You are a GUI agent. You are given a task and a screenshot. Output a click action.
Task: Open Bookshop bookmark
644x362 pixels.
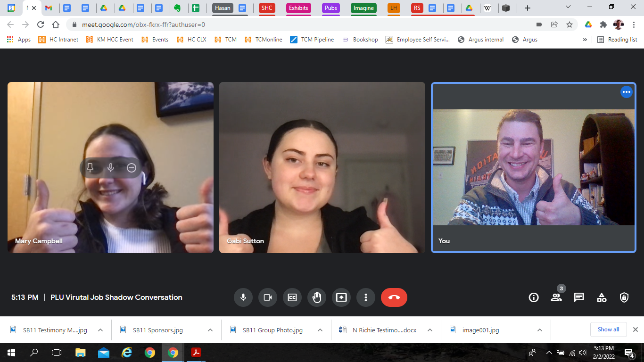point(360,40)
